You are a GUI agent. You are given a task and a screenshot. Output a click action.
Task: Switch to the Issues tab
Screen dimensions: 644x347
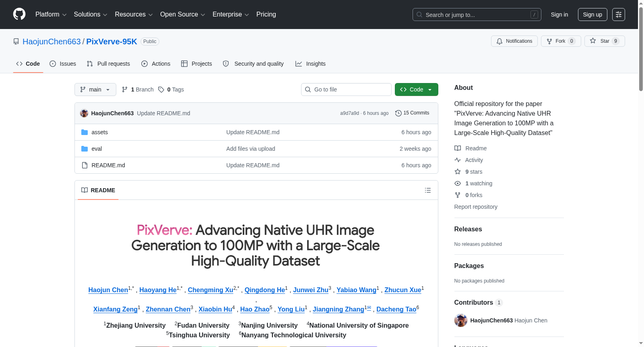coord(63,64)
